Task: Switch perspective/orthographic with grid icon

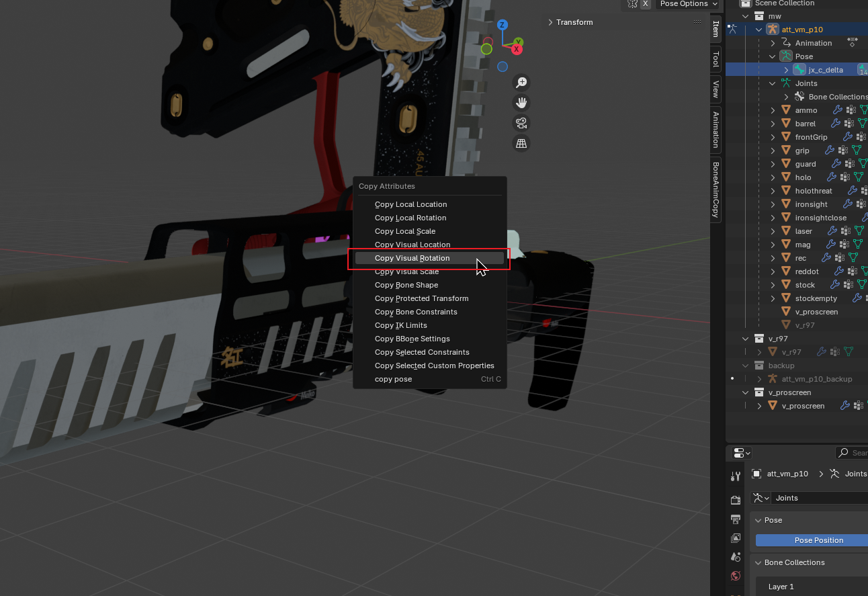Action: 521,143
